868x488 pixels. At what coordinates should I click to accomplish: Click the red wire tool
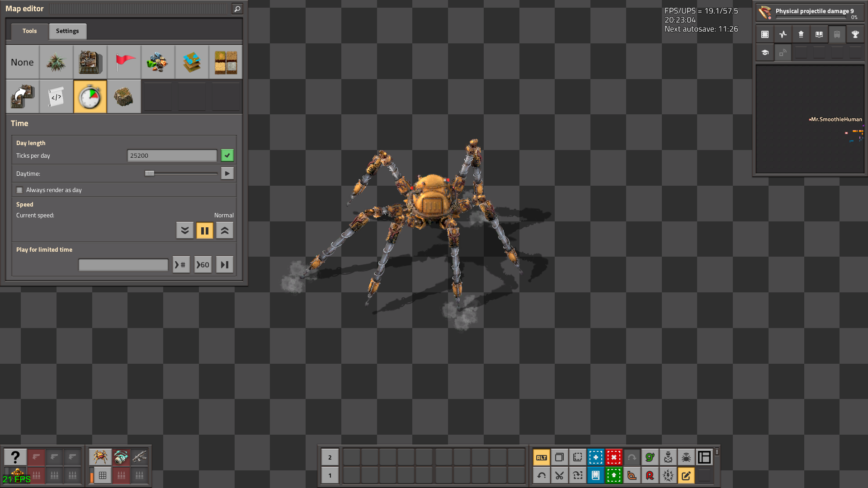pos(650,475)
